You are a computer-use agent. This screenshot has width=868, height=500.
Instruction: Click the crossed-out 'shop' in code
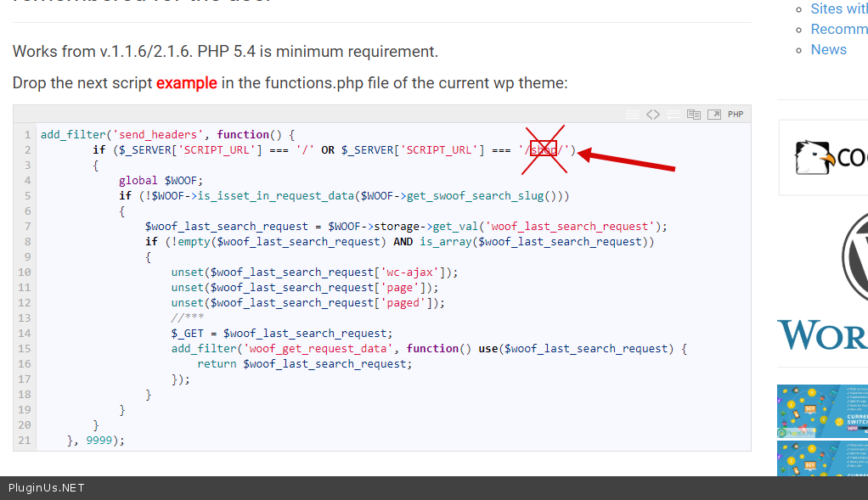point(544,150)
